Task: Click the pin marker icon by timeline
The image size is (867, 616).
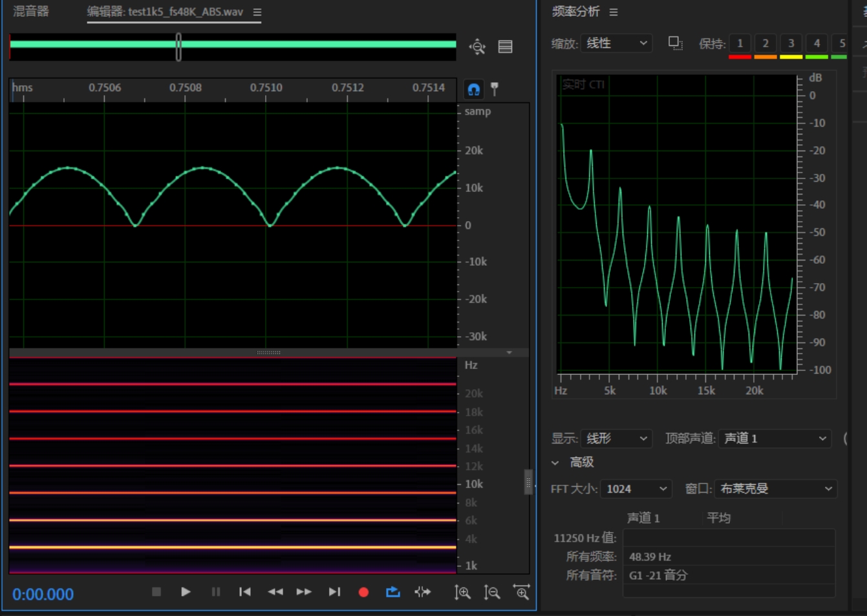Action: (495, 89)
